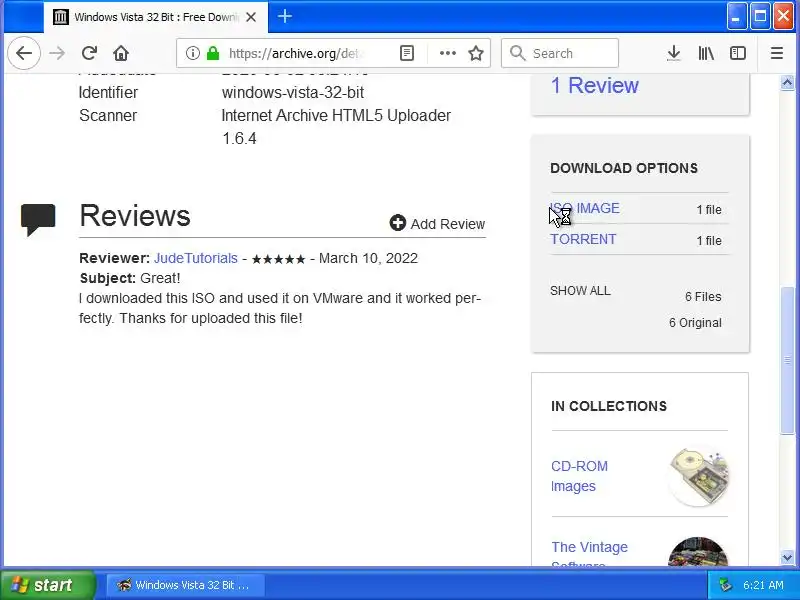The height and width of the screenshot is (600, 800).
Task: Click the DOWNLOAD OPTIONS heading
Action: tap(623, 168)
